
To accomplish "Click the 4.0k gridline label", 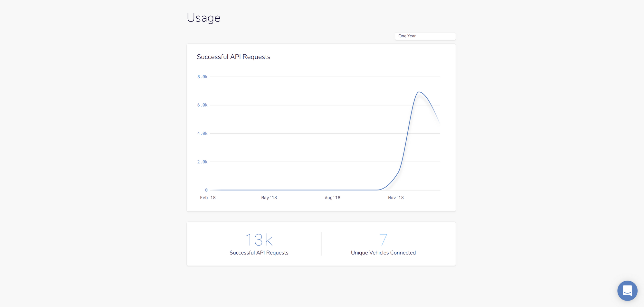I will [203, 133].
